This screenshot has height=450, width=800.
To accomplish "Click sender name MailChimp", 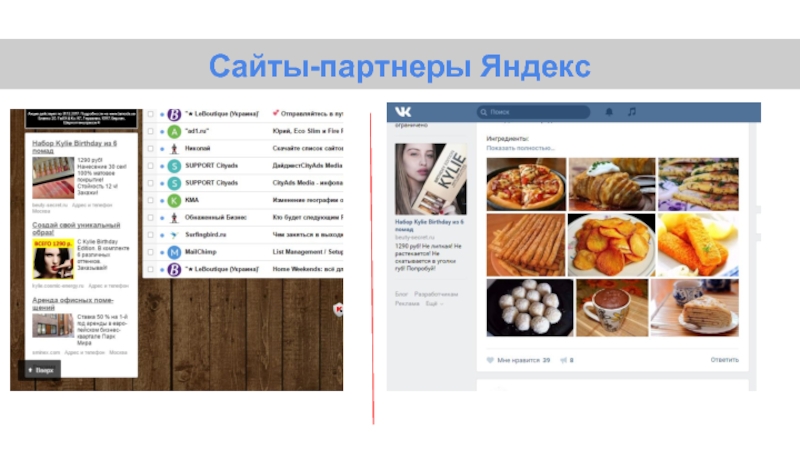I will [201, 252].
